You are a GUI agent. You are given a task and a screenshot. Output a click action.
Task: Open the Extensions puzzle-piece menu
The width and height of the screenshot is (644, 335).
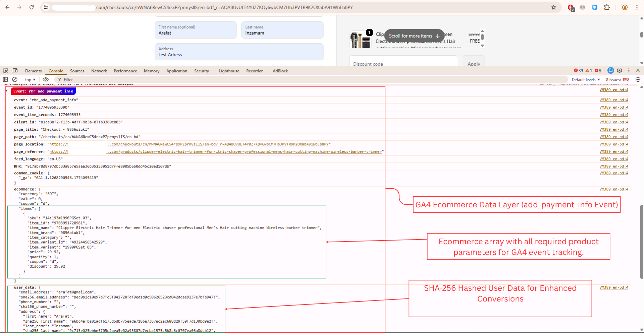click(607, 7)
